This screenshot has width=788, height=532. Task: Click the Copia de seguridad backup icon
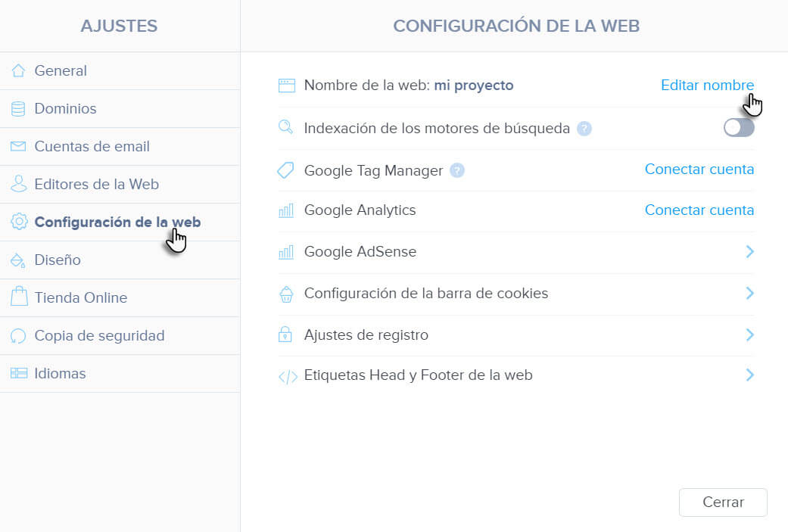pyautogui.click(x=19, y=335)
